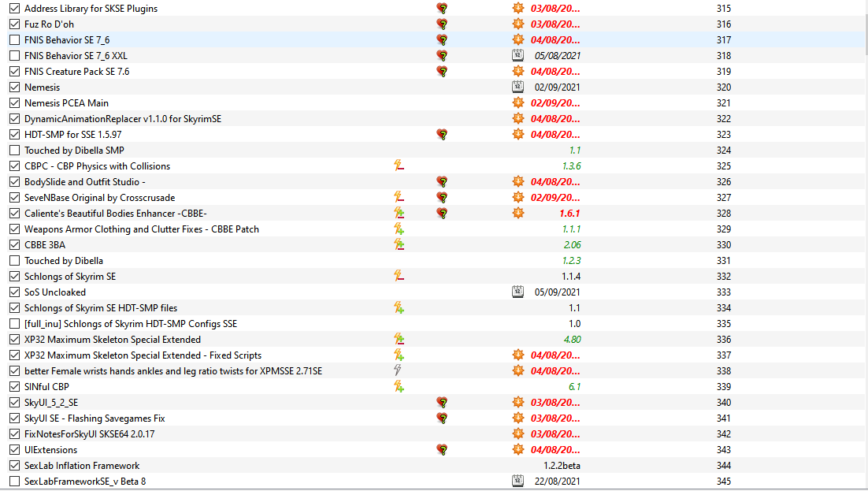Select the HDT-SMP for SSE 1.5.97 name
The image size is (868, 491).
[73, 134]
